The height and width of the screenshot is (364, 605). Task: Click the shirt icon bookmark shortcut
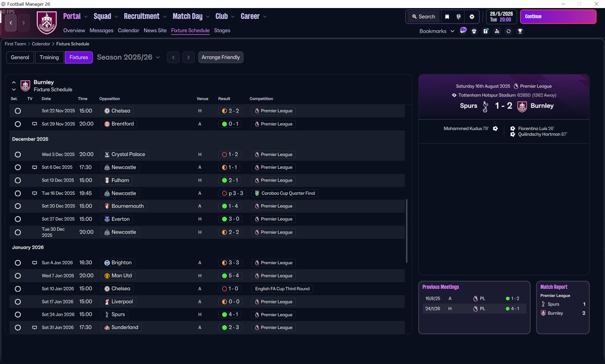(x=474, y=31)
